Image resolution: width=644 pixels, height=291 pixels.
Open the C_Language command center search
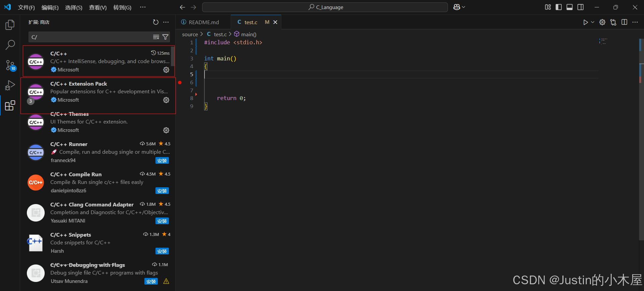325,7
